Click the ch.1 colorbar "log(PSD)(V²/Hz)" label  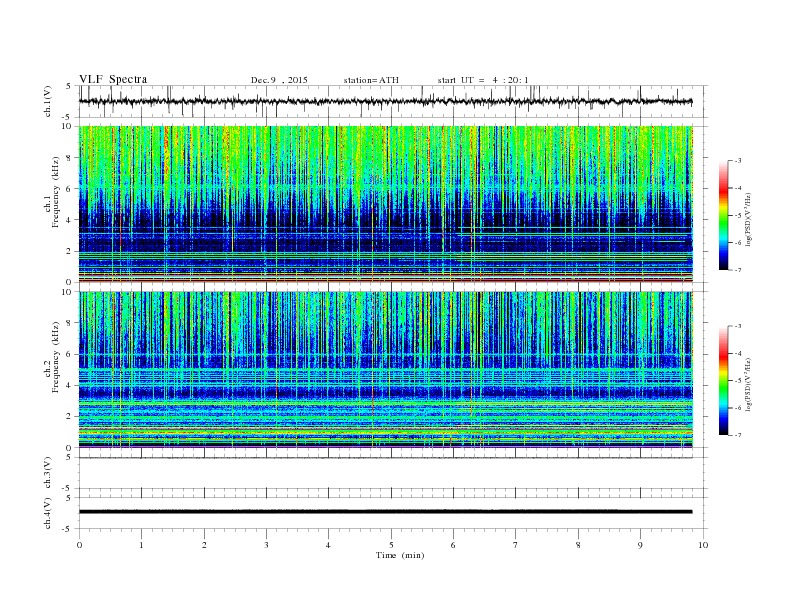pyautogui.click(x=748, y=219)
